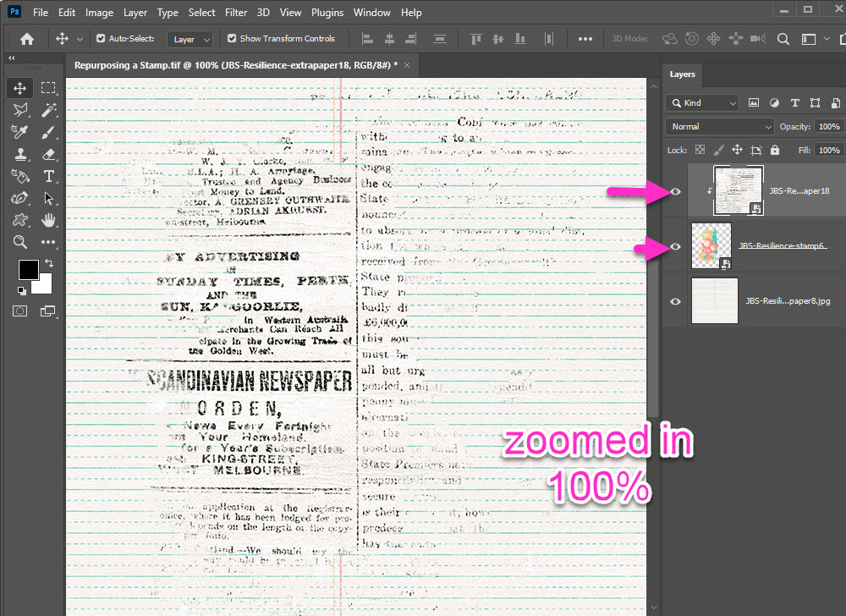The height and width of the screenshot is (616, 846).
Task: Select the Paint Bucket tool
Action: tap(20, 176)
